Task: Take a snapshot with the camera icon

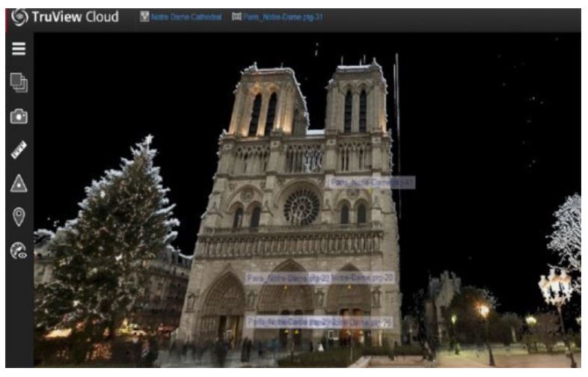Action: tap(19, 116)
